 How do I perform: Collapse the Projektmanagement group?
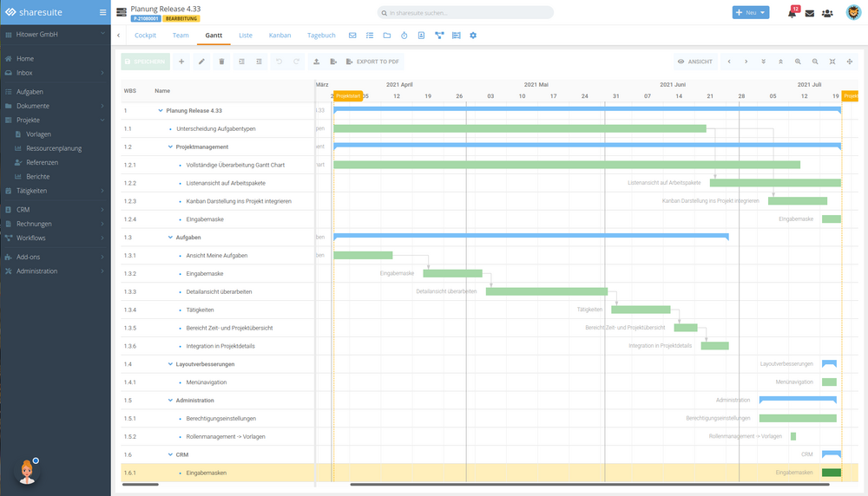coord(170,147)
